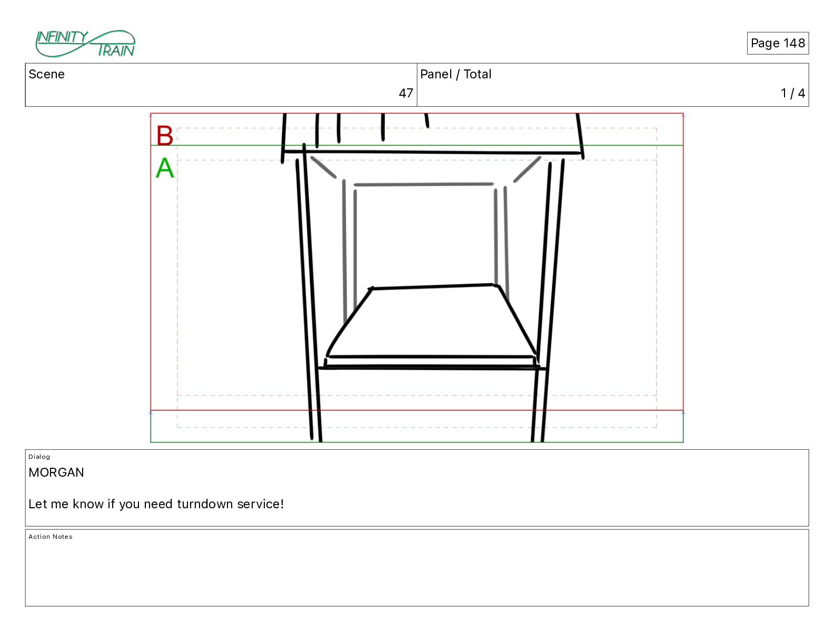Click the Infinity Train logo
Screen dimensions: 834x644
(x=85, y=44)
